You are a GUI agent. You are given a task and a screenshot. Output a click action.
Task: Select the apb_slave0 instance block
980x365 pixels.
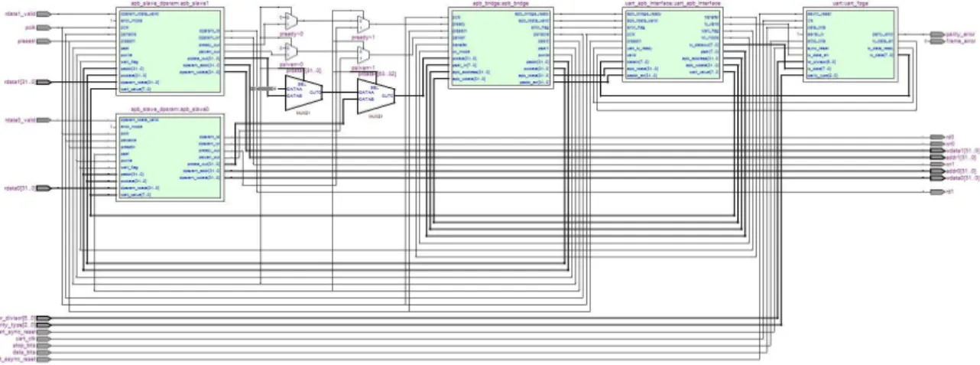pos(169,158)
